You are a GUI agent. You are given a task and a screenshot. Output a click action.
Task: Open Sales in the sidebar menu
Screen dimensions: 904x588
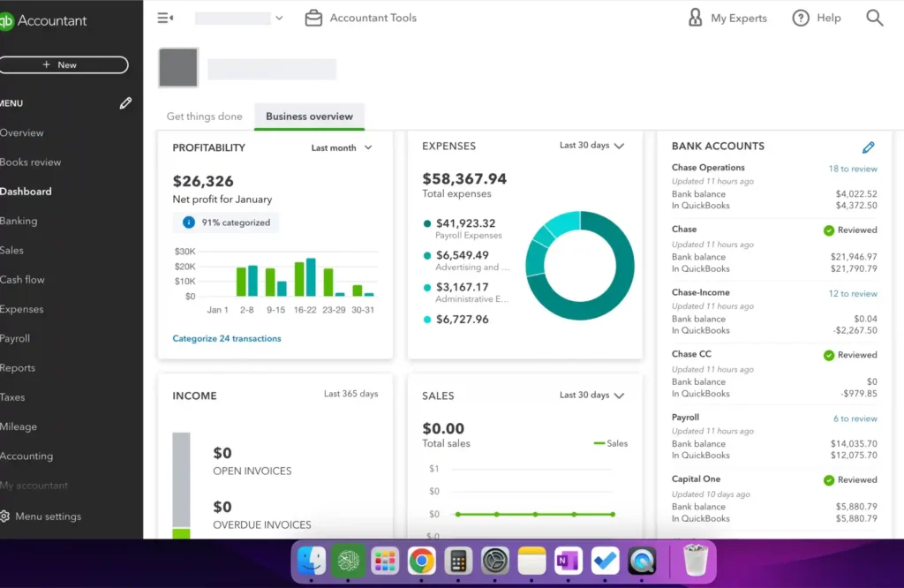tap(11, 250)
